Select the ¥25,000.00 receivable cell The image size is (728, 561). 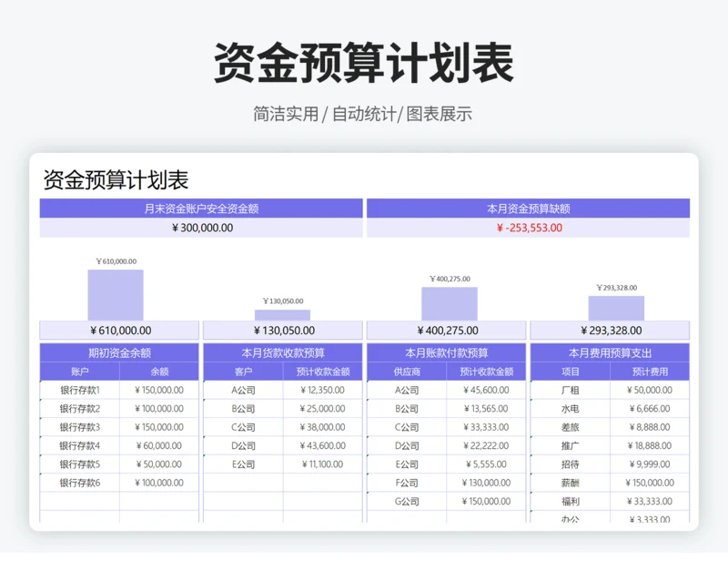tap(323, 409)
